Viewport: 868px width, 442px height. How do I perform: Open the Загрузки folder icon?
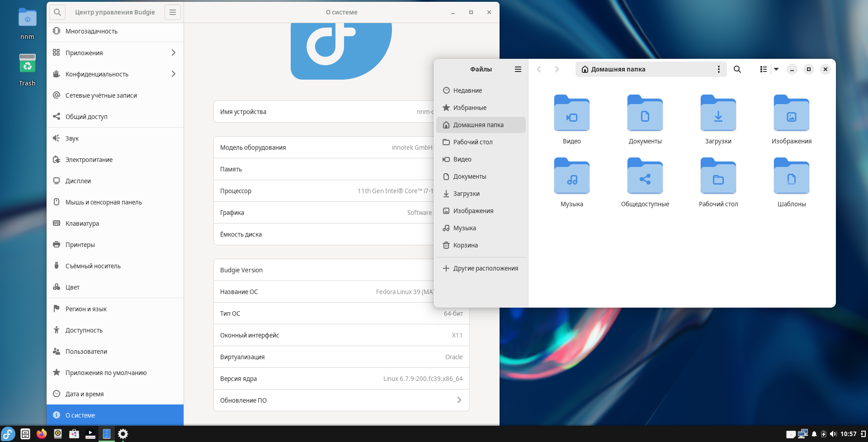[718, 114]
